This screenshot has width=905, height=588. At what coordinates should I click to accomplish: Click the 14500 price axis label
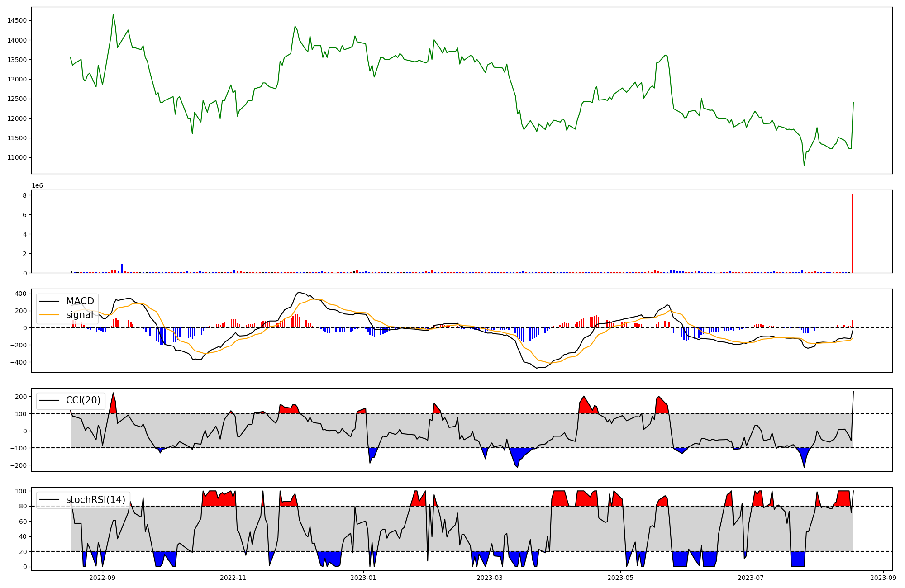(17, 20)
